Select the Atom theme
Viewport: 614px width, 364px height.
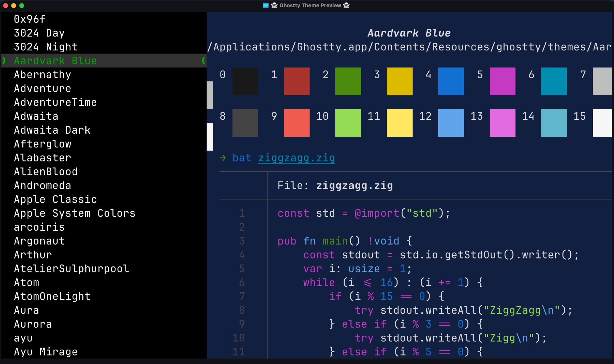tap(26, 282)
